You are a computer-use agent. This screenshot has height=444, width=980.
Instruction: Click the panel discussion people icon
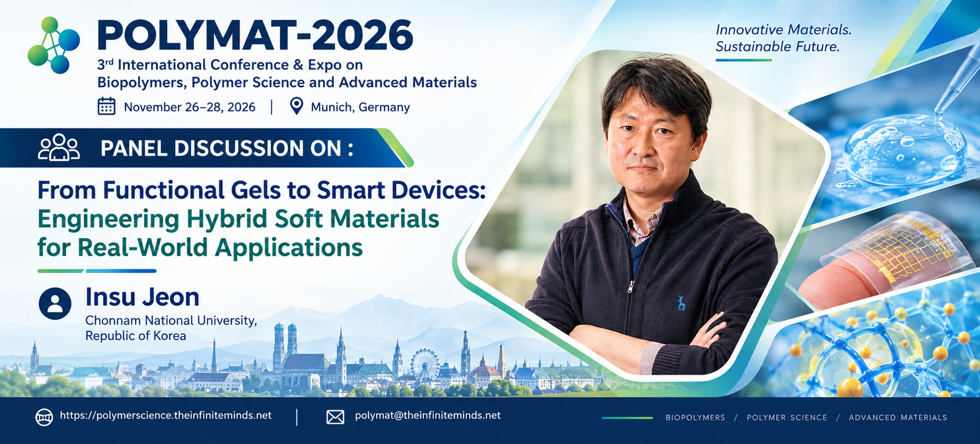point(59,147)
